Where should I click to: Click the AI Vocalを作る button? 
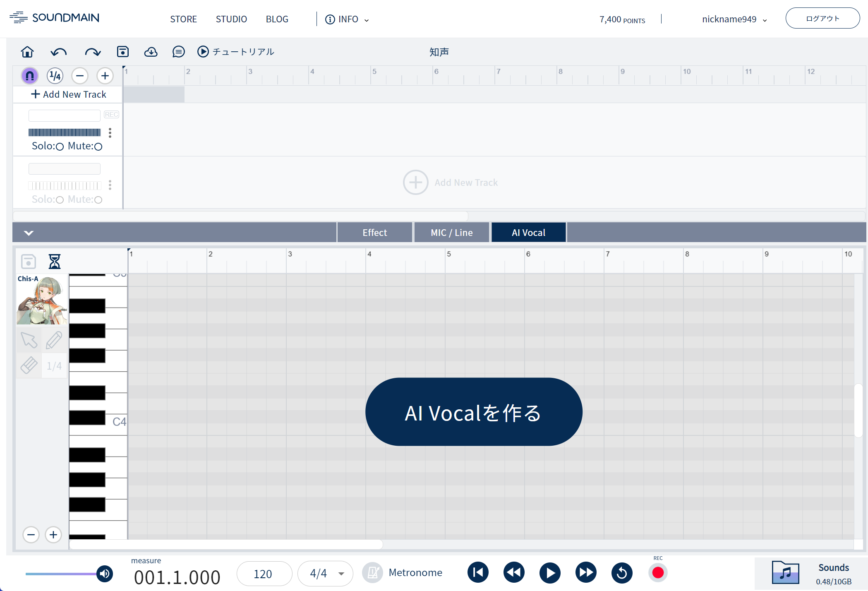[x=473, y=412]
